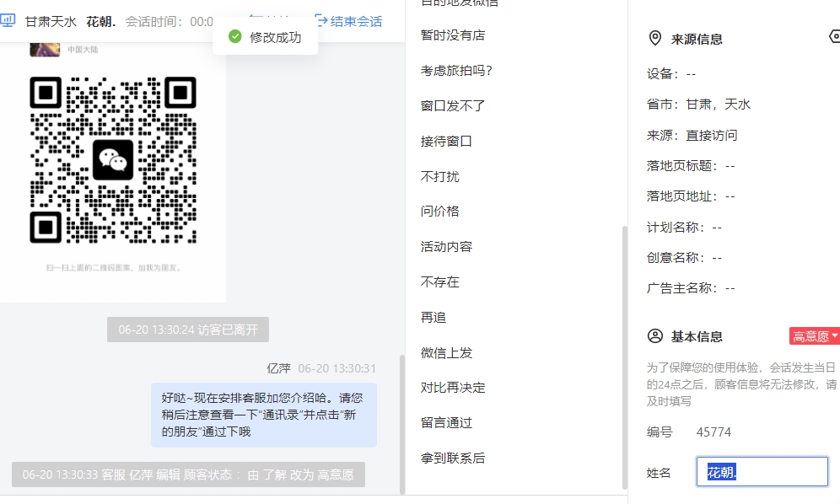Click the 基本信息 section heading
Screen dimensions: 840x504
697,337
